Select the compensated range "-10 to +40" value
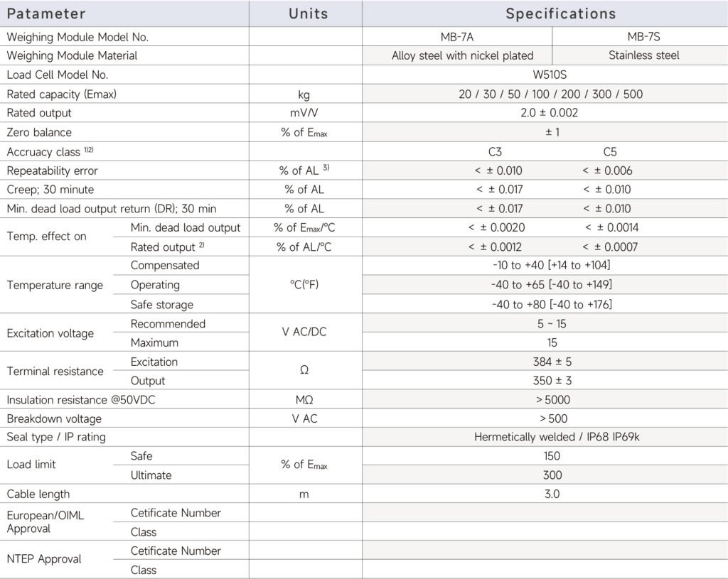Image resolution: width=728 pixels, height=579 pixels. coord(551,266)
